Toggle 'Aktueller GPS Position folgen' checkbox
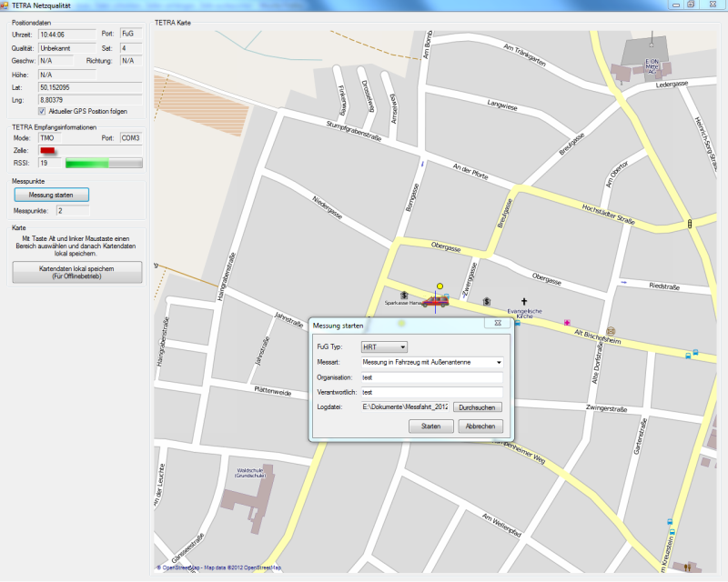The image size is (728, 582). (x=43, y=111)
